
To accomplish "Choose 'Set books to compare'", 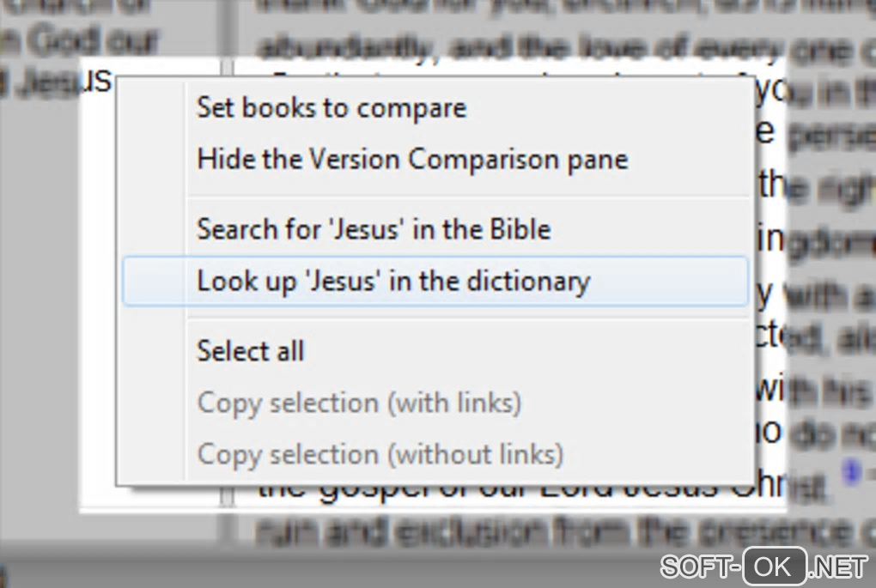I will (x=332, y=108).
